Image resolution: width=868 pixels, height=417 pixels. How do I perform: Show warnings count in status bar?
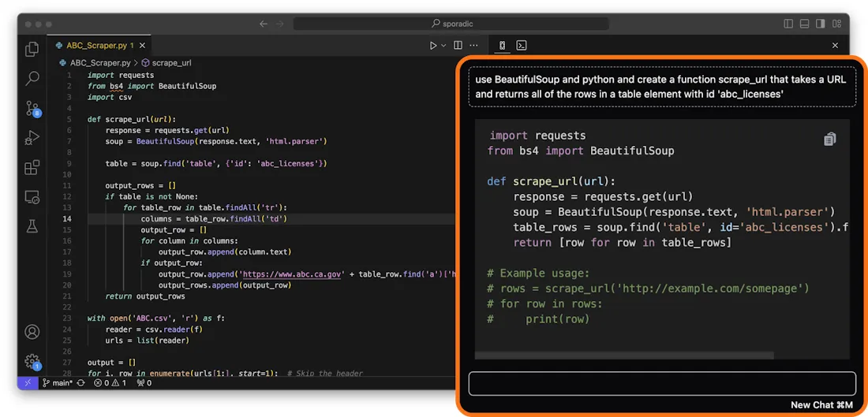pos(120,383)
